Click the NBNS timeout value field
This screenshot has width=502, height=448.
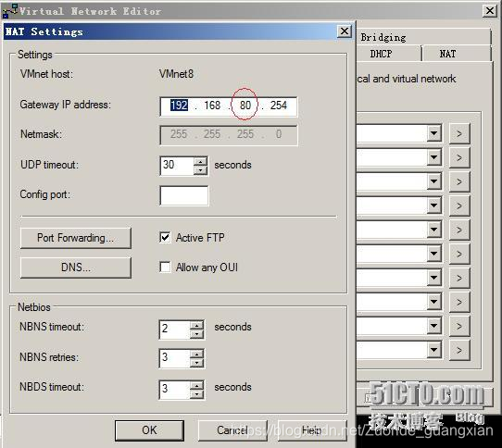174,330
